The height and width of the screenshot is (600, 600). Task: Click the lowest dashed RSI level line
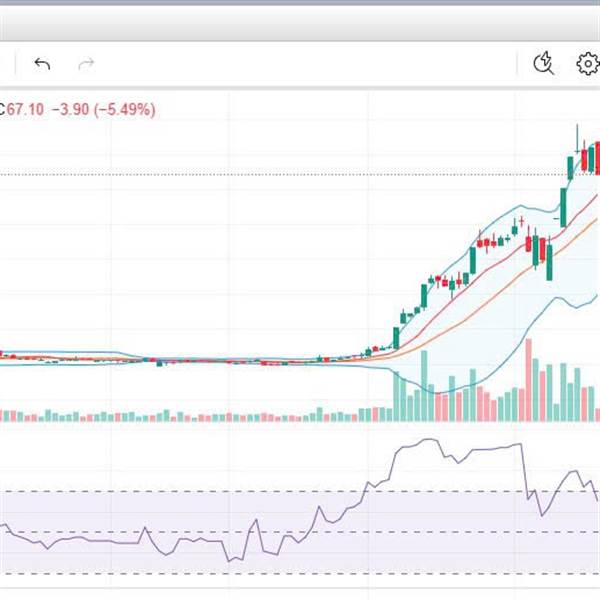click(x=300, y=573)
